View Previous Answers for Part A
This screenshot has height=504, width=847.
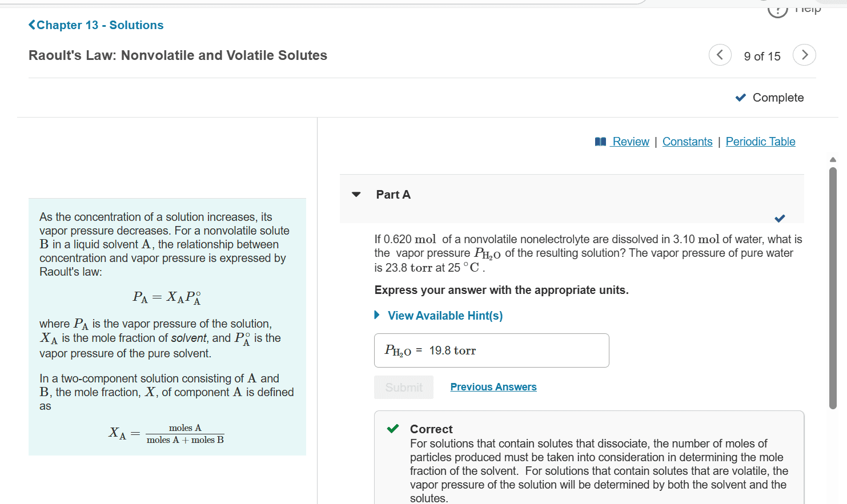(493, 386)
